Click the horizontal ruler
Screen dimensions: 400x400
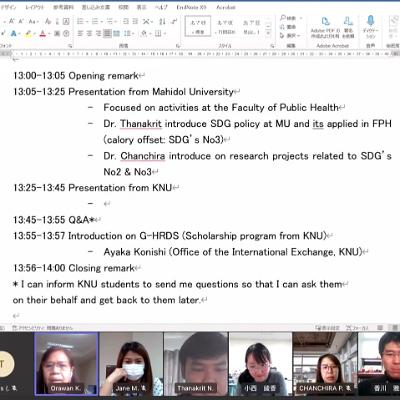pos(200,53)
